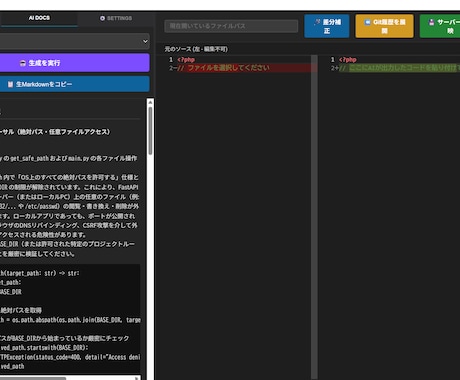The image size is (460, 380).
Task: Click the icon on the 生成を実行 button
Action: [23, 63]
